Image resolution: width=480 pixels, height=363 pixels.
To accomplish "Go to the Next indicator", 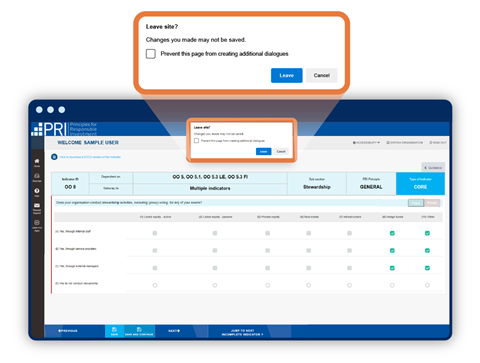I will [174, 331].
